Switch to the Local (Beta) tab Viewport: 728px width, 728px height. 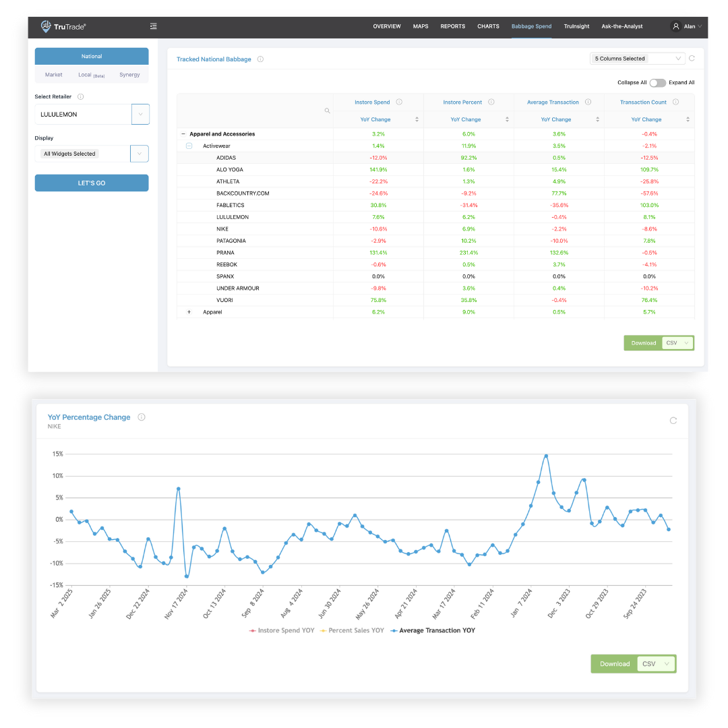92,75
